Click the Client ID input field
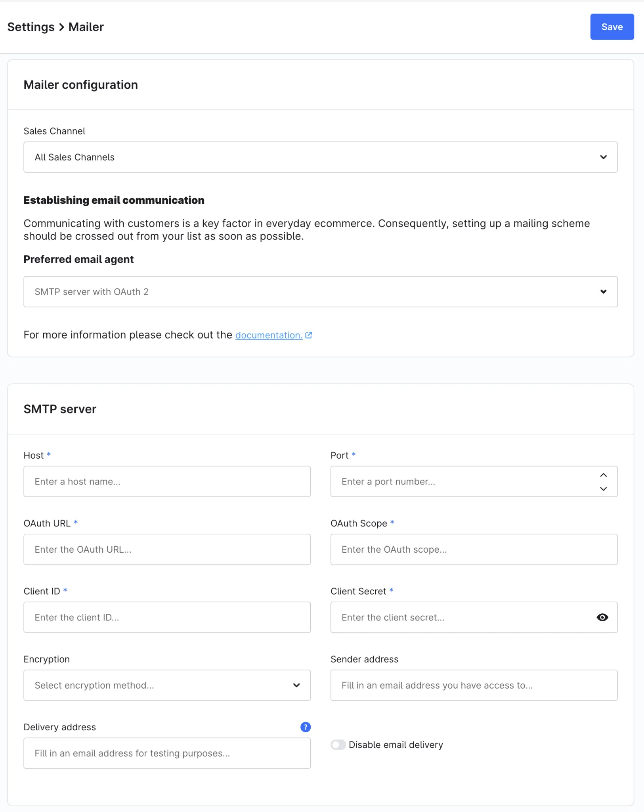 pos(167,617)
